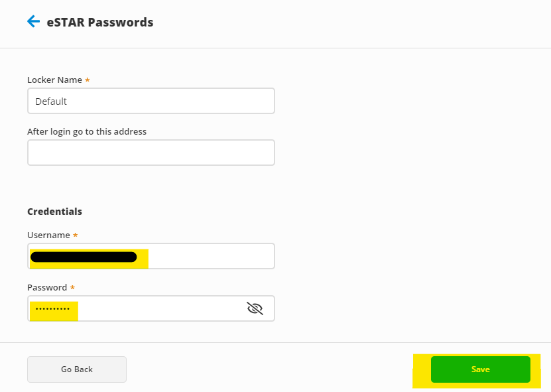This screenshot has height=392, width=551.
Task: Click the Username input field
Action: 206,256
